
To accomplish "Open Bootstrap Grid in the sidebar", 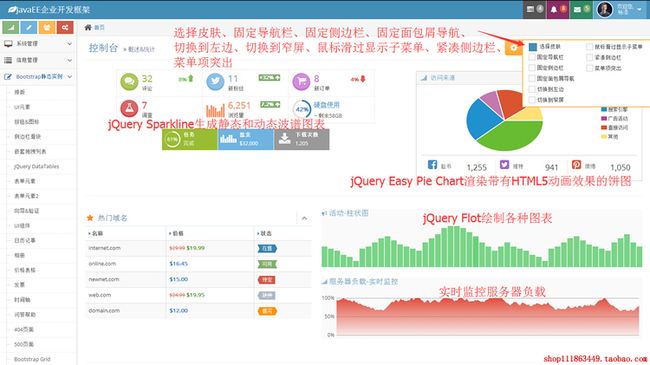I will pos(32,359).
